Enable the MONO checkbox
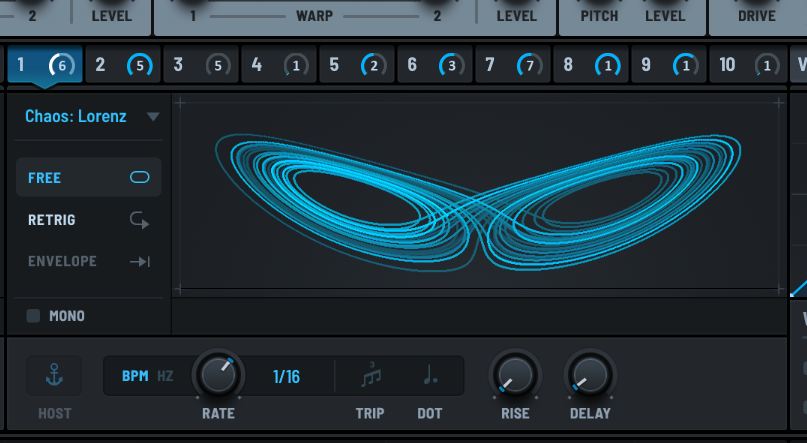 coord(33,316)
